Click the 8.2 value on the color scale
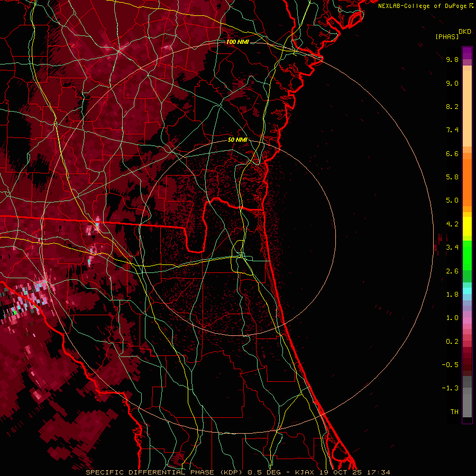This screenshot has width=476, height=476. click(452, 106)
